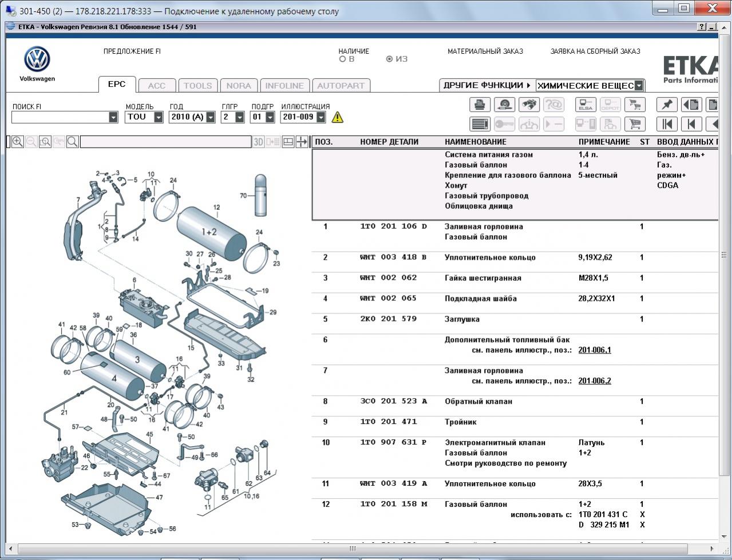This screenshot has width=732, height=560.
Task: Click the yellow warning triangle icon
Action: [x=338, y=117]
